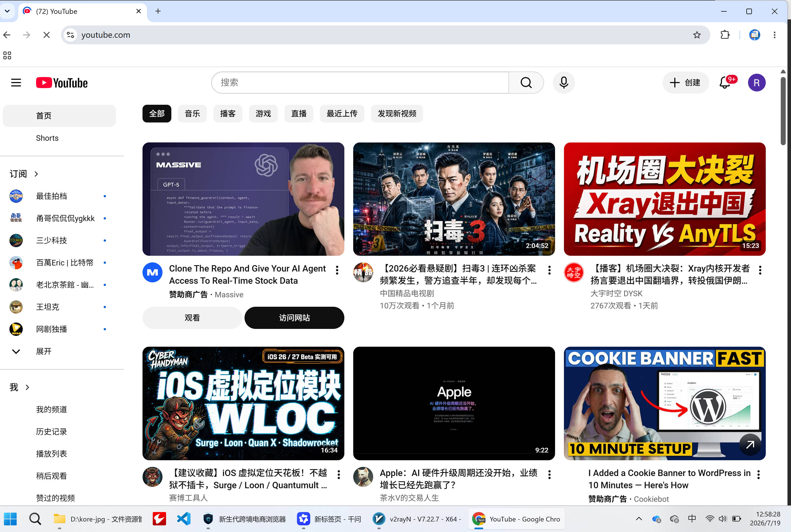Click the 观看 button on Massive ad
This screenshot has width=791, height=532.
(x=192, y=318)
